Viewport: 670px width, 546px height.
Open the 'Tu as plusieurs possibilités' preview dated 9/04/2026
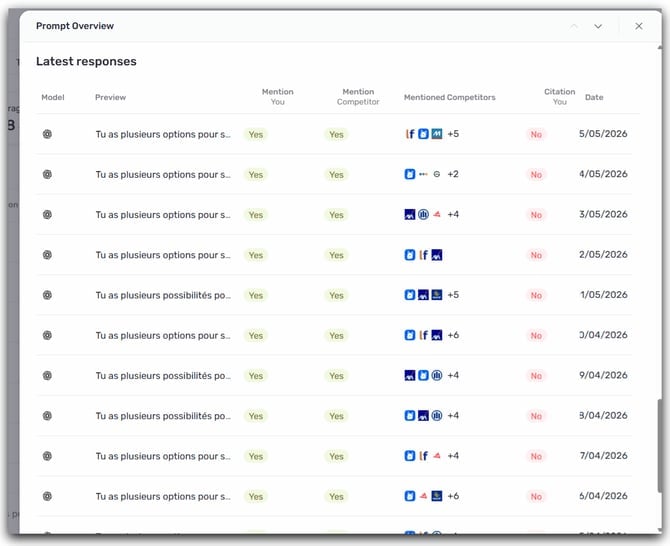click(163, 376)
